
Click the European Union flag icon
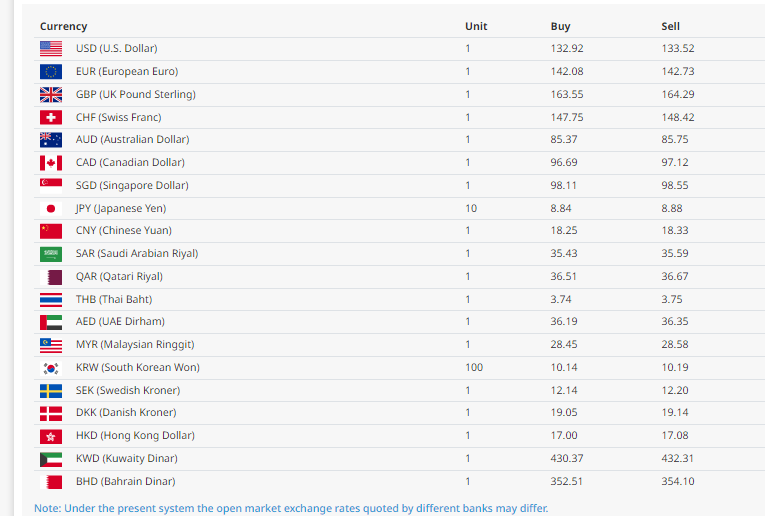[51, 71]
